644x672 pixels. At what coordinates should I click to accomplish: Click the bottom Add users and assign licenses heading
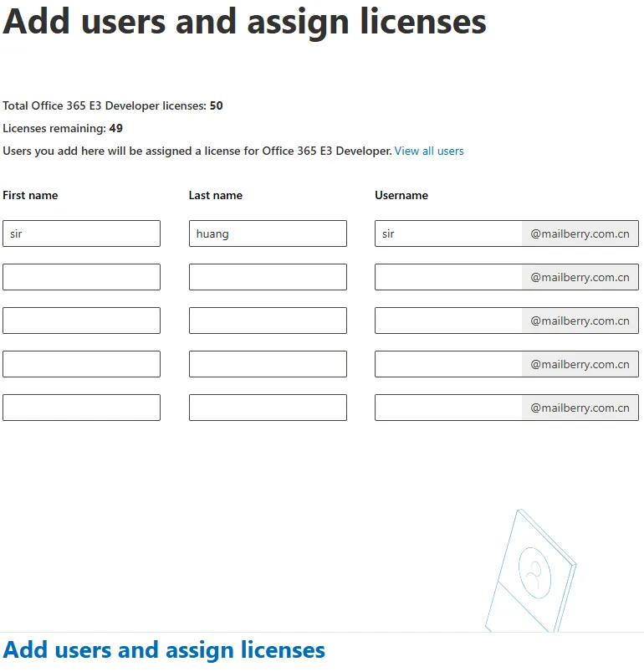(164, 649)
